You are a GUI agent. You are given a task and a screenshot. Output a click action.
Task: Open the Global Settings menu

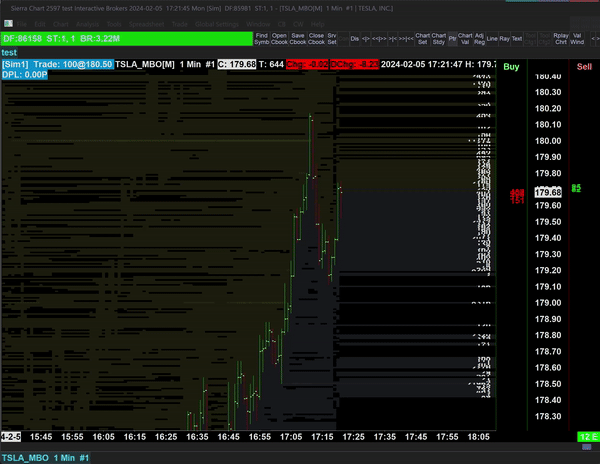click(x=217, y=24)
